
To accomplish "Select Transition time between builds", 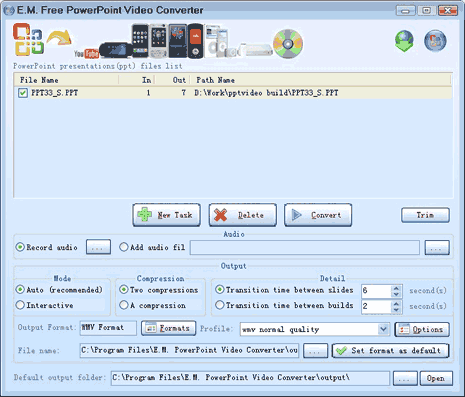I will (220, 305).
